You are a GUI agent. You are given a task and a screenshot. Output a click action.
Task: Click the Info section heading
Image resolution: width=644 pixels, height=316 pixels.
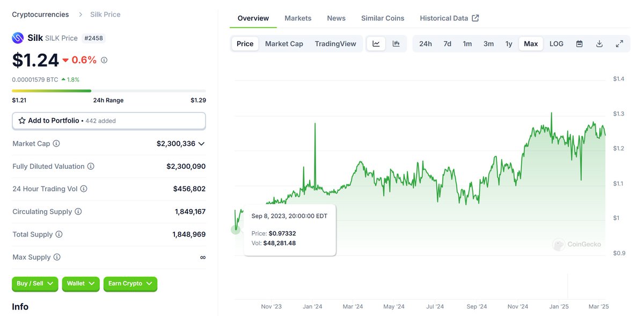[20, 307]
